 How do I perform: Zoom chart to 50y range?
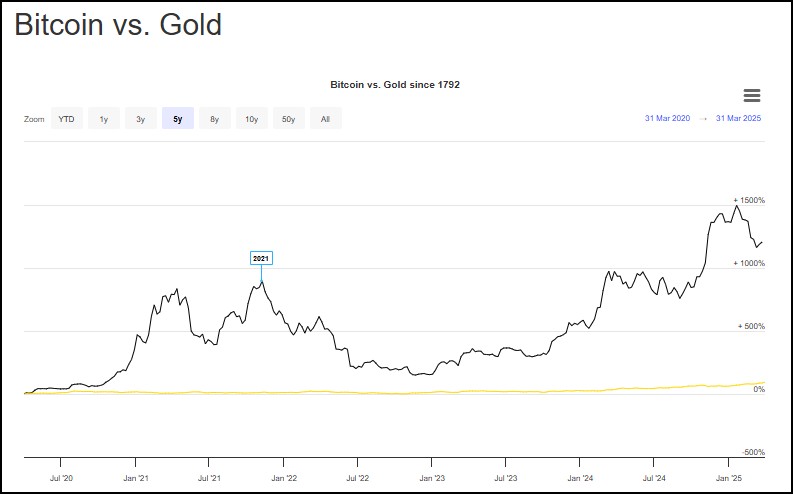click(288, 119)
